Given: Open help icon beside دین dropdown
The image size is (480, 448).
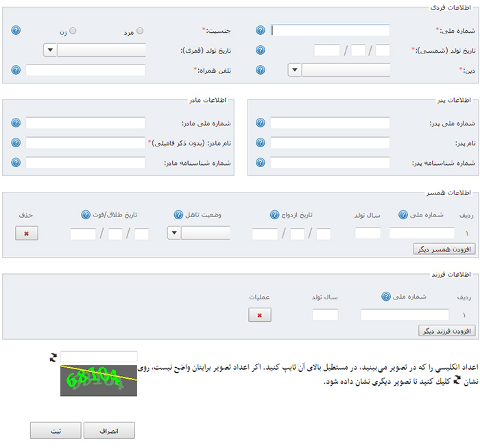Looking at the screenshot, I should point(260,70).
